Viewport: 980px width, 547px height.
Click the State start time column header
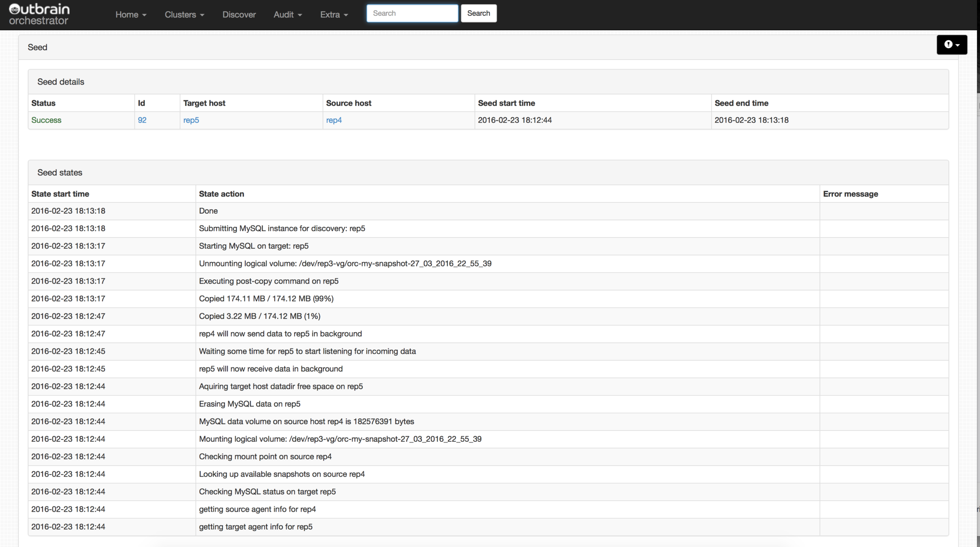60,194
